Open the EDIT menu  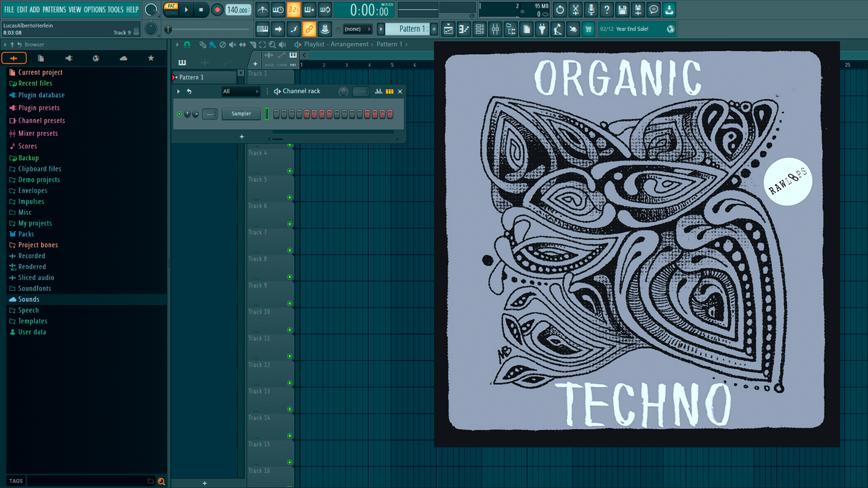(x=22, y=10)
